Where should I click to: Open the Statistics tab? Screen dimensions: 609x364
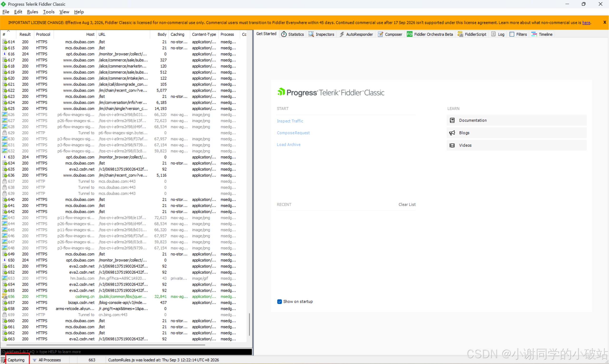coord(292,34)
